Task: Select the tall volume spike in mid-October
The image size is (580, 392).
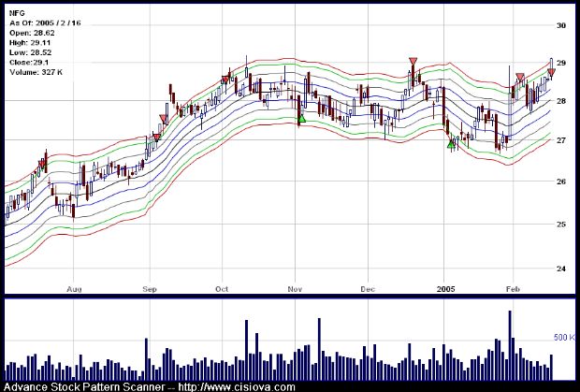Action: tap(246, 350)
